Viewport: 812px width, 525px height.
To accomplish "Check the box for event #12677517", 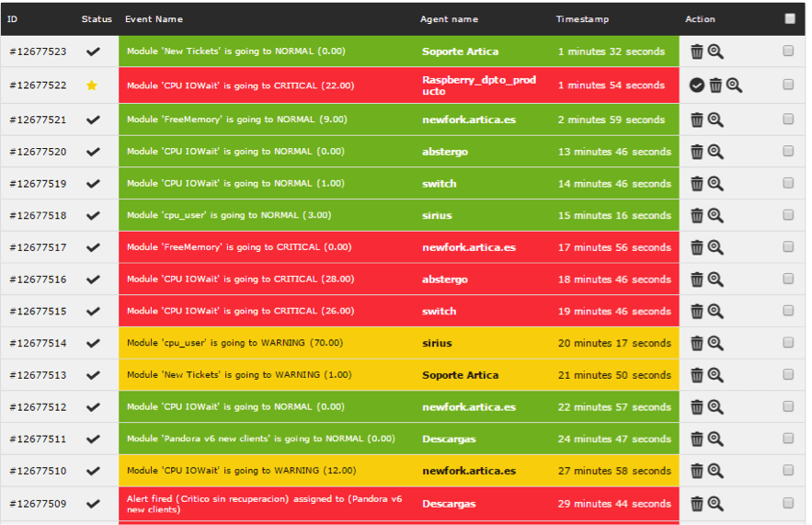I will coord(788,247).
